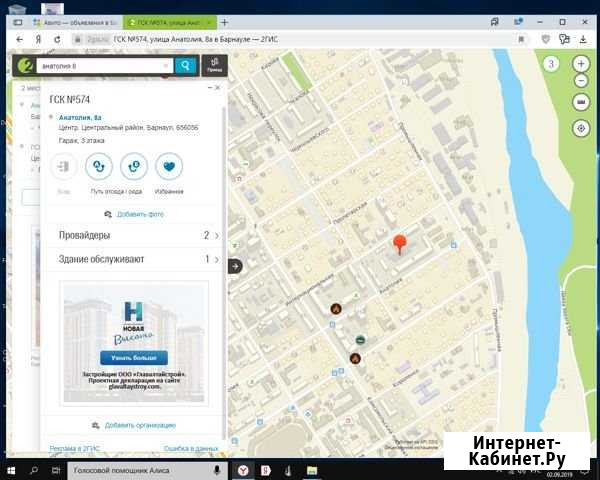
Task: Click the upper brown flame marker on the map
Action: [x=336, y=309]
